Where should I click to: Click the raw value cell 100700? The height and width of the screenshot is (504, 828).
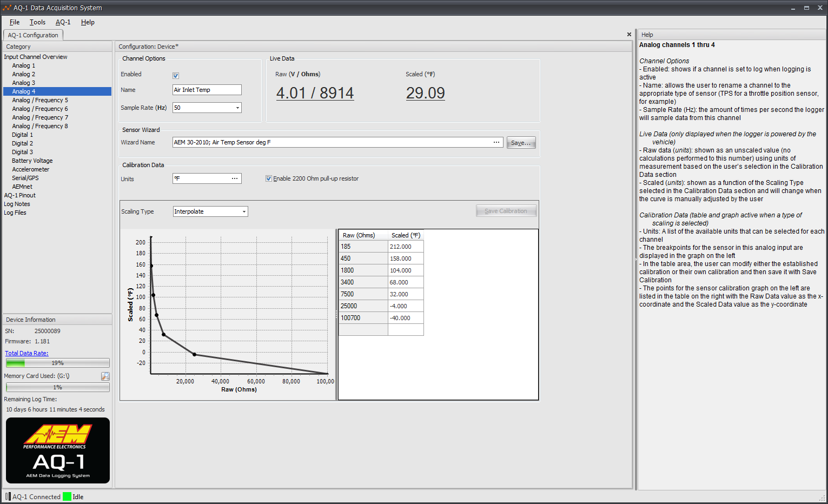363,318
